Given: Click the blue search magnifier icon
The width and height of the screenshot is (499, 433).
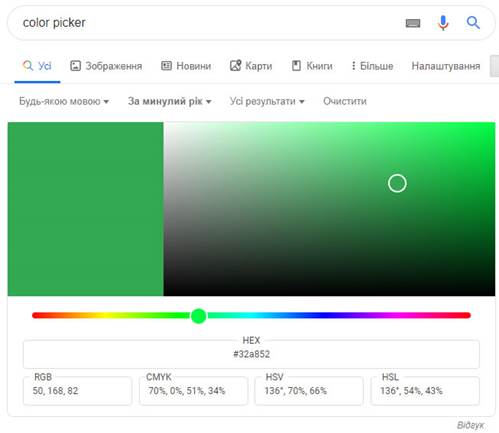Looking at the screenshot, I should [473, 23].
